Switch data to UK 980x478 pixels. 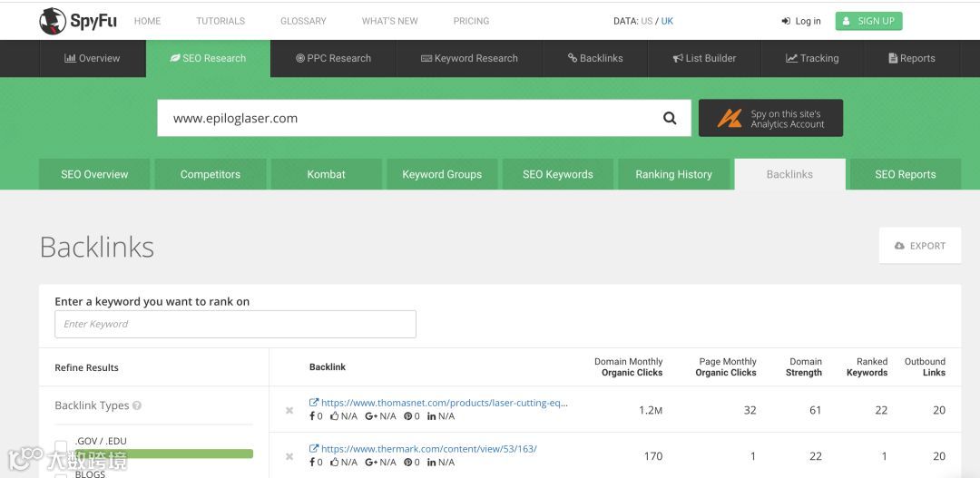click(x=667, y=21)
